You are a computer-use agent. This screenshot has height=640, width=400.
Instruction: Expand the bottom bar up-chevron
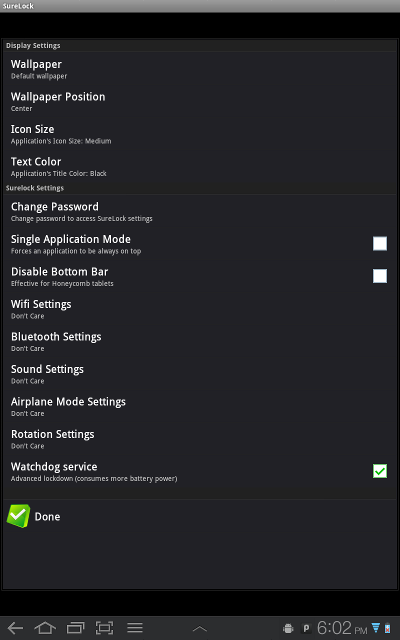pos(200,629)
